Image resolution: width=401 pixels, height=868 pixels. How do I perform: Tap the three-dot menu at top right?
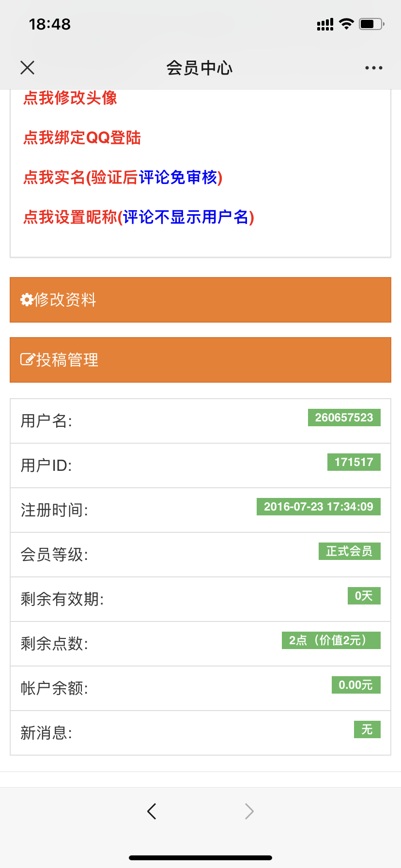coord(373,67)
